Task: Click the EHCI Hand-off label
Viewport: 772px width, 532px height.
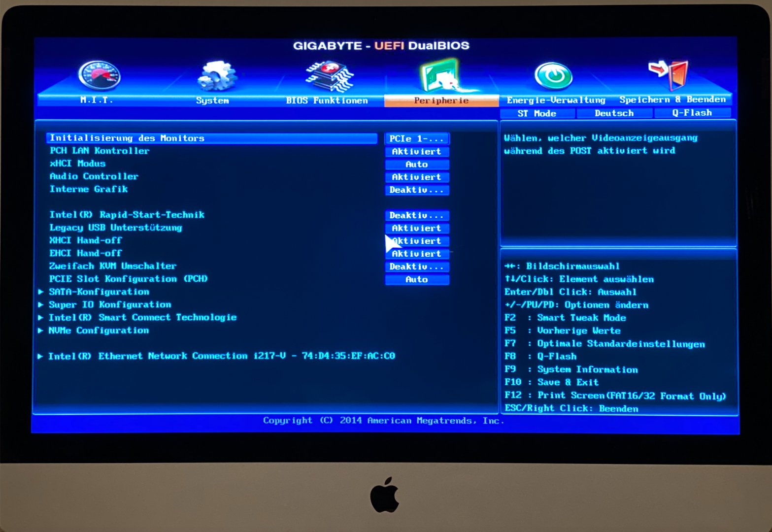Action: tap(86, 253)
